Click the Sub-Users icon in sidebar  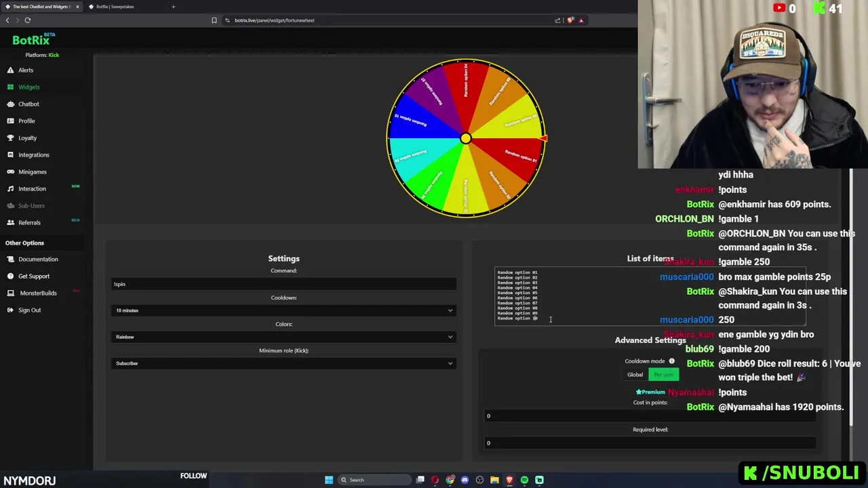pyautogui.click(x=11, y=206)
